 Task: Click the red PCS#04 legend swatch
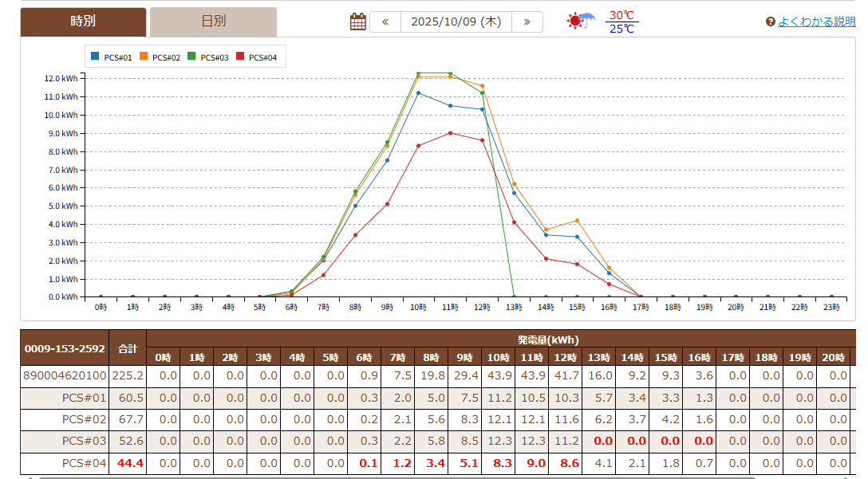tap(240, 57)
